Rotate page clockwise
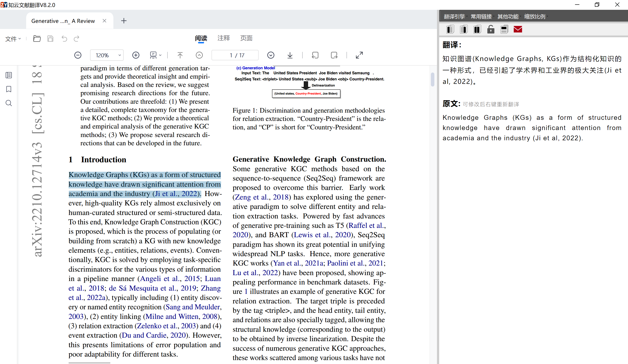 [334, 55]
